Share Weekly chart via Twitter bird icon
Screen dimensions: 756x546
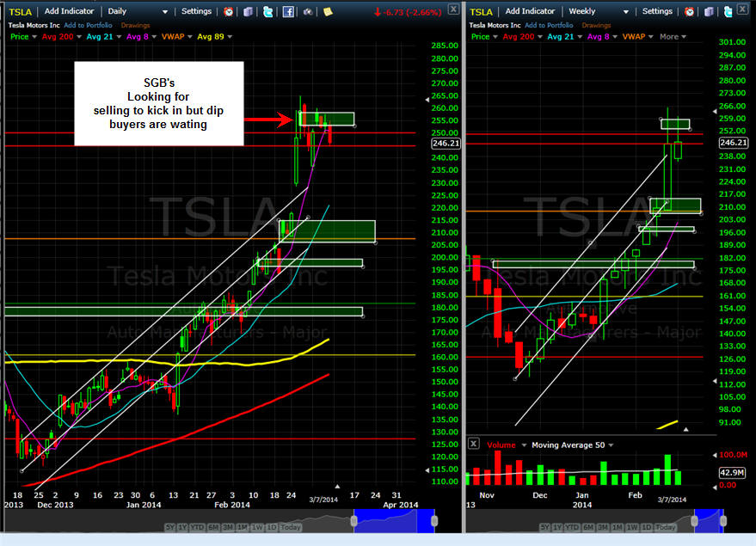coord(728,11)
